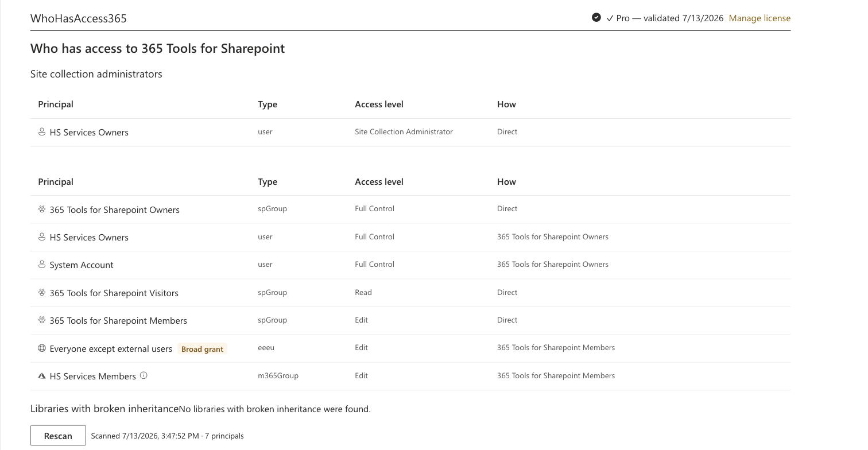Click '365 Tools for Sharepoint Owners' principal name

click(x=115, y=210)
